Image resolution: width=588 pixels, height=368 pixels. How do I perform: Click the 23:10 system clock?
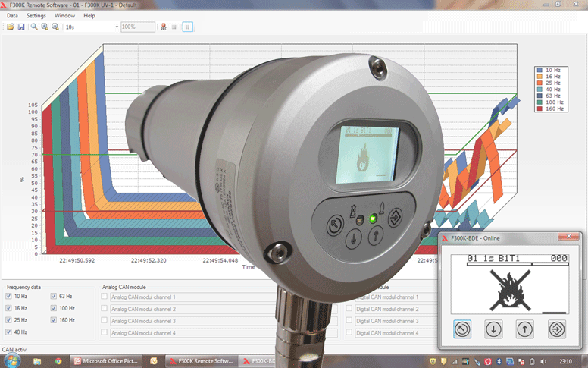pos(565,362)
